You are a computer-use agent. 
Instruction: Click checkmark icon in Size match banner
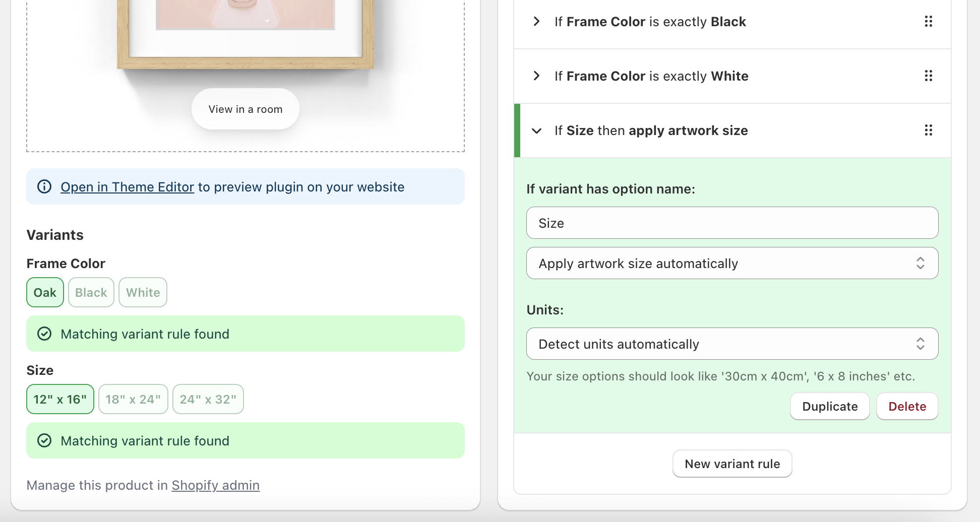click(44, 441)
